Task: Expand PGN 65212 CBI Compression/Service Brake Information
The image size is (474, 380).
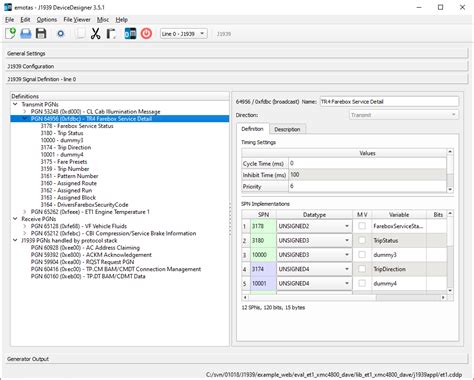Action: (x=25, y=233)
